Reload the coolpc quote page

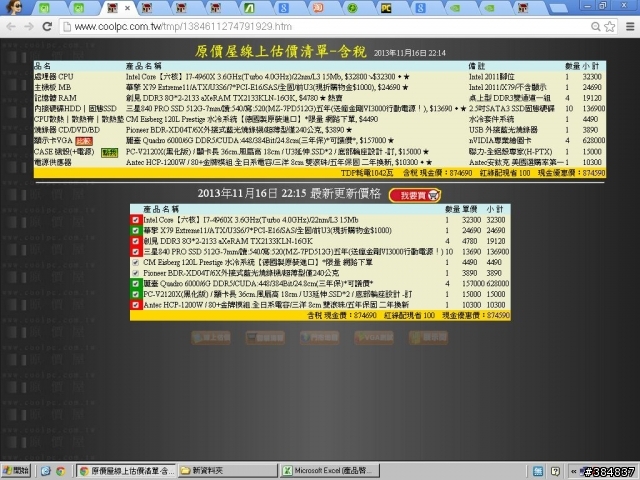[47, 27]
